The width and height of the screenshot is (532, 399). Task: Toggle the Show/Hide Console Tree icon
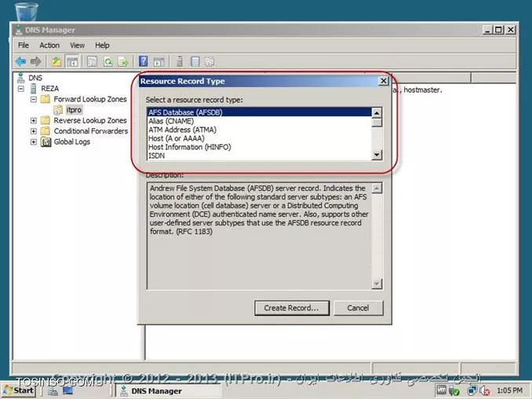click(x=72, y=61)
